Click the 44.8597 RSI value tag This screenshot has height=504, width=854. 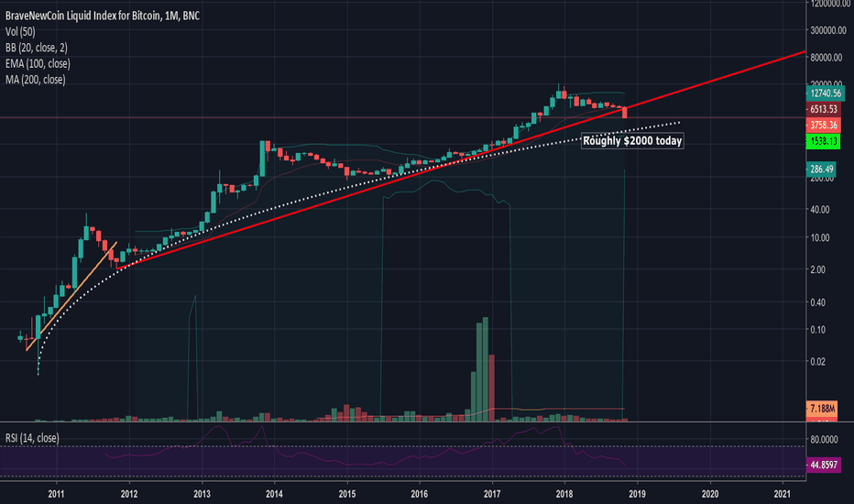pos(823,466)
